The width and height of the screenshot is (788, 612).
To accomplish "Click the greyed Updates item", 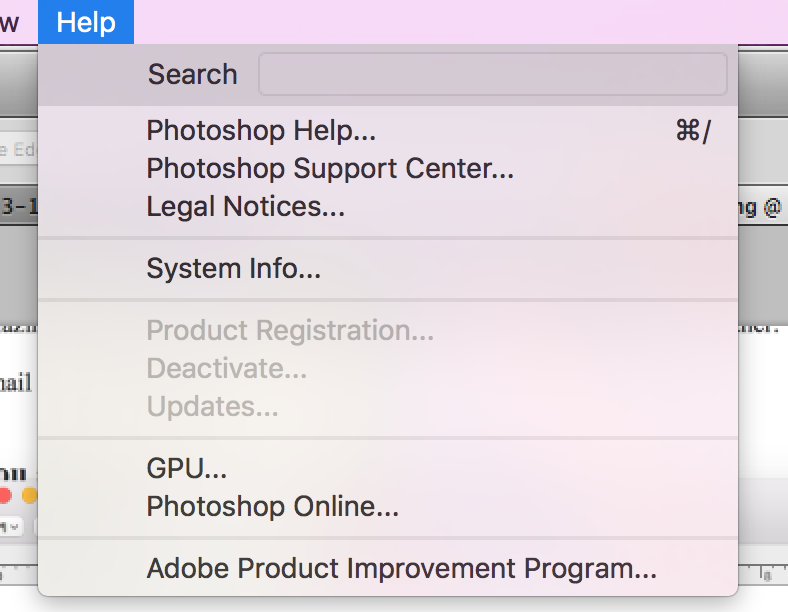I will (212, 406).
